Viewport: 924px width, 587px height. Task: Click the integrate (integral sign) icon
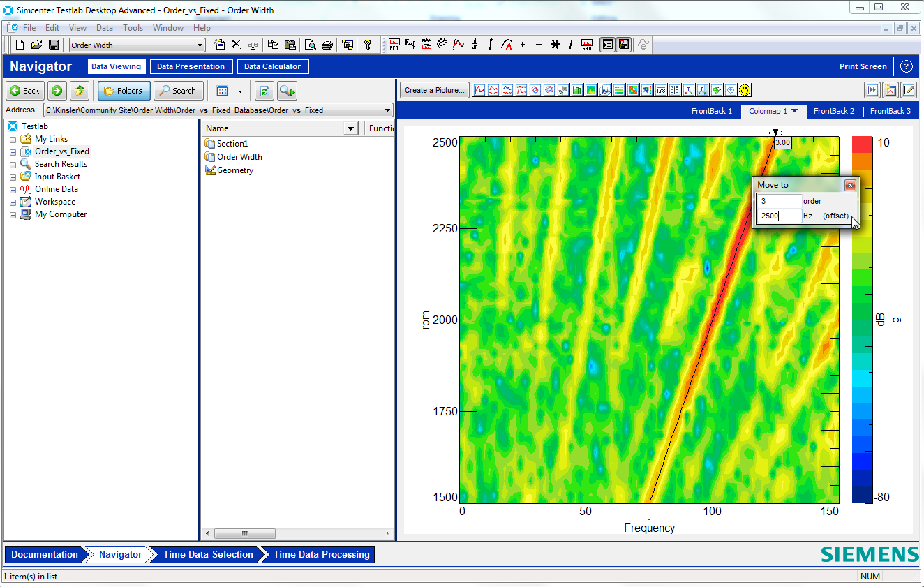491,44
